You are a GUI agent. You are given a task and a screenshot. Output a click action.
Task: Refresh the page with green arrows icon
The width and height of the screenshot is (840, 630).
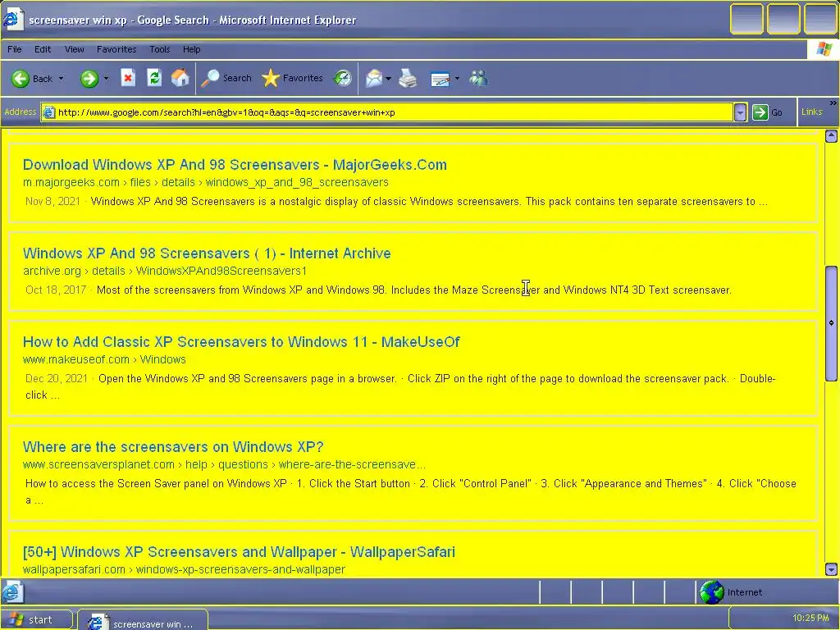point(154,78)
